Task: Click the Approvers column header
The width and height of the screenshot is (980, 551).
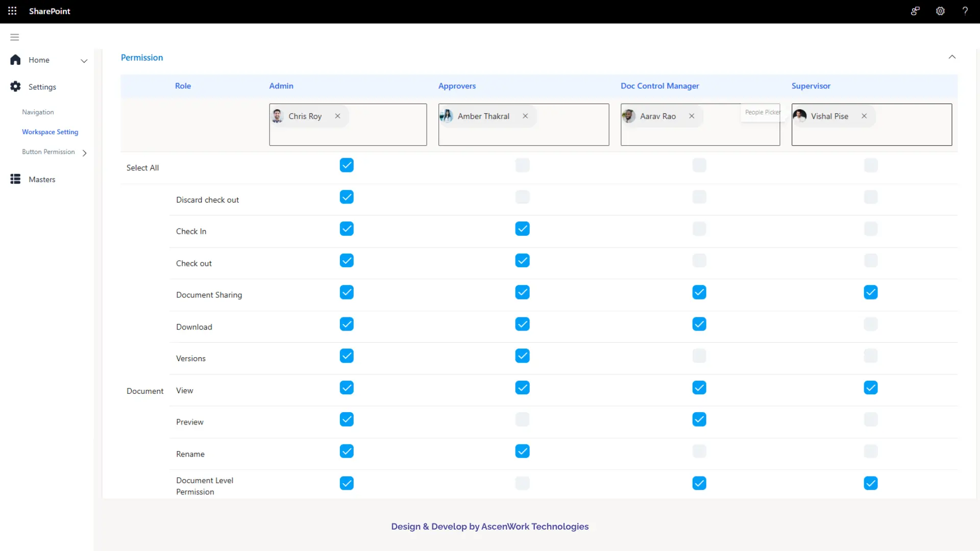Action: 457,86
